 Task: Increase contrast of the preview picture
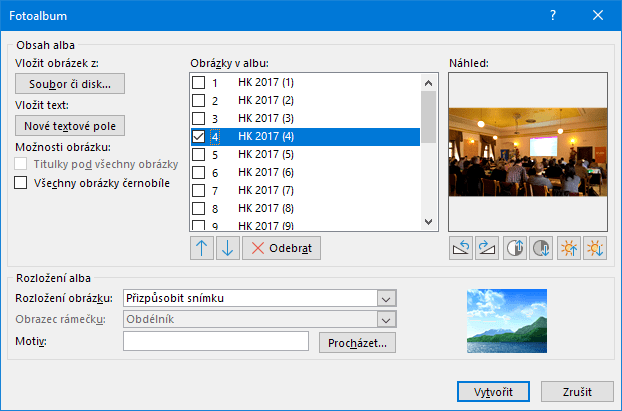(516, 248)
